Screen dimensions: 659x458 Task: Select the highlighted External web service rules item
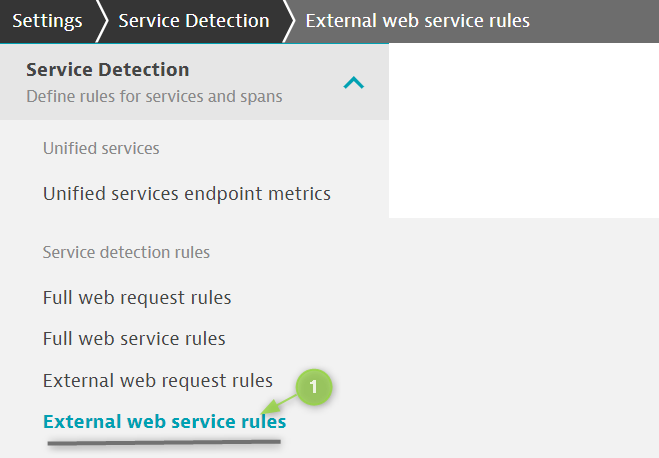click(x=164, y=421)
